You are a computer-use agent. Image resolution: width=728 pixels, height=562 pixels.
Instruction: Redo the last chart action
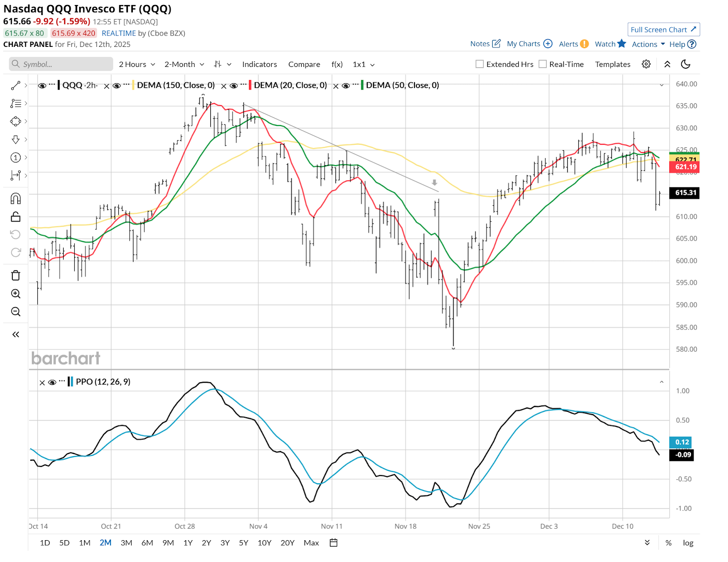click(x=15, y=253)
